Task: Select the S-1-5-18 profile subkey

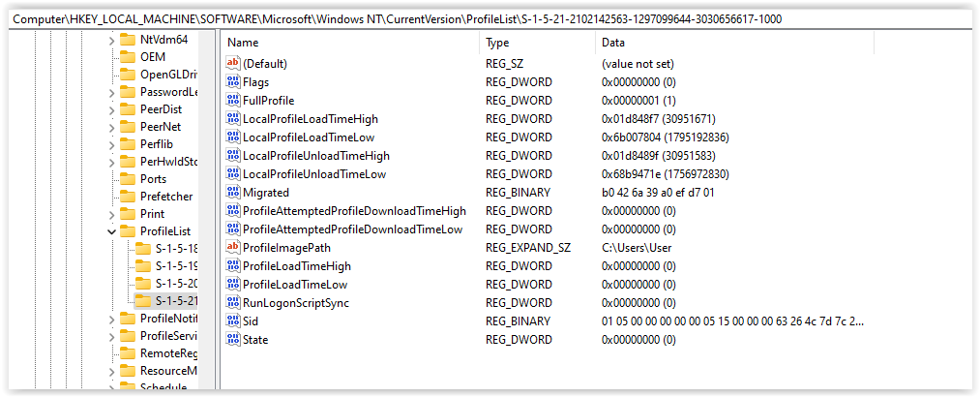Action: pyautogui.click(x=176, y=248)
